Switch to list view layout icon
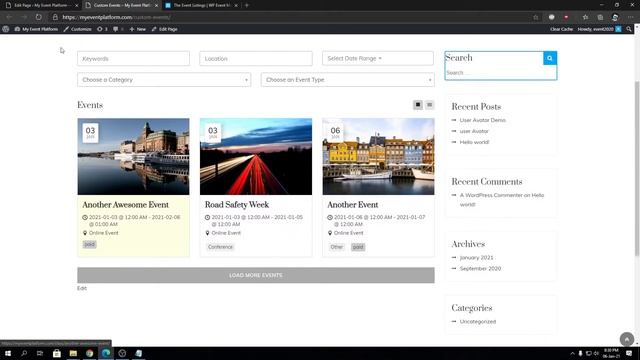Screen dimensions: 640x360 click(x=429, y=105)
